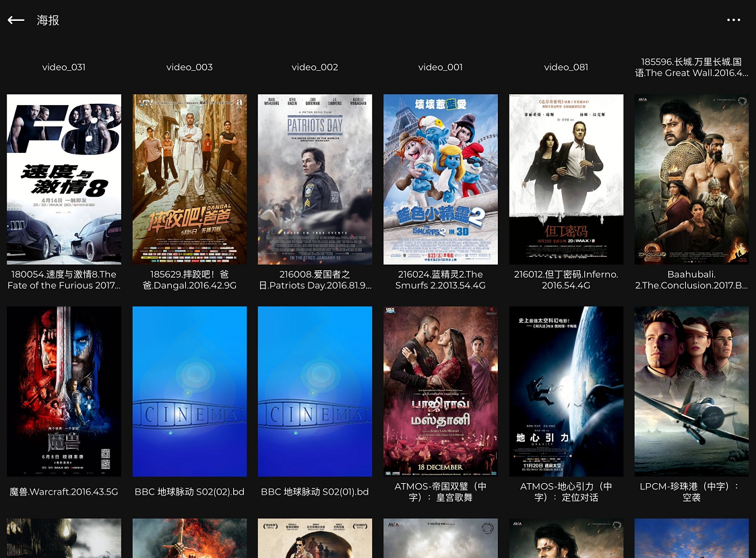
Task: Open the Dangal movie poster
Action: (189, 179)
